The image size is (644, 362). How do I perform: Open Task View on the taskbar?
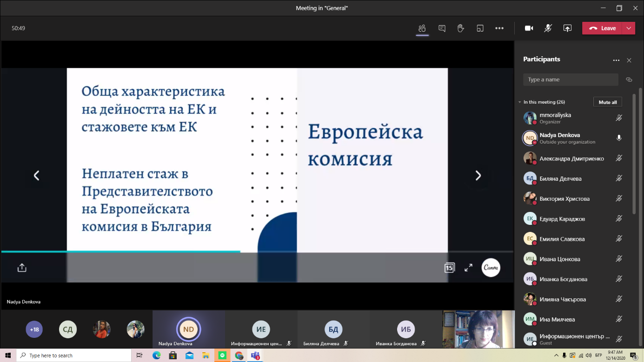[x=139, y=355]
